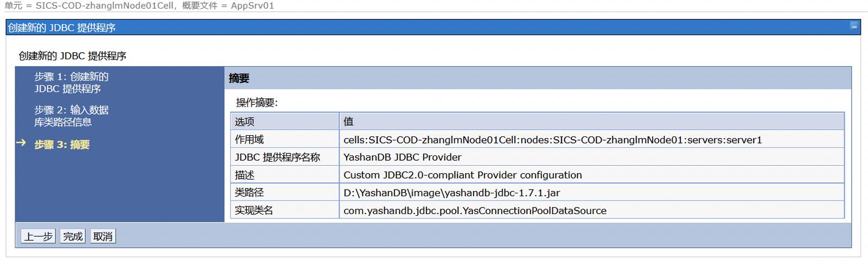Select 步骤 3: 摘要 in the sidebar
Image resolution: width=868 pixels, height=263 pixels.
click(62, 145)
